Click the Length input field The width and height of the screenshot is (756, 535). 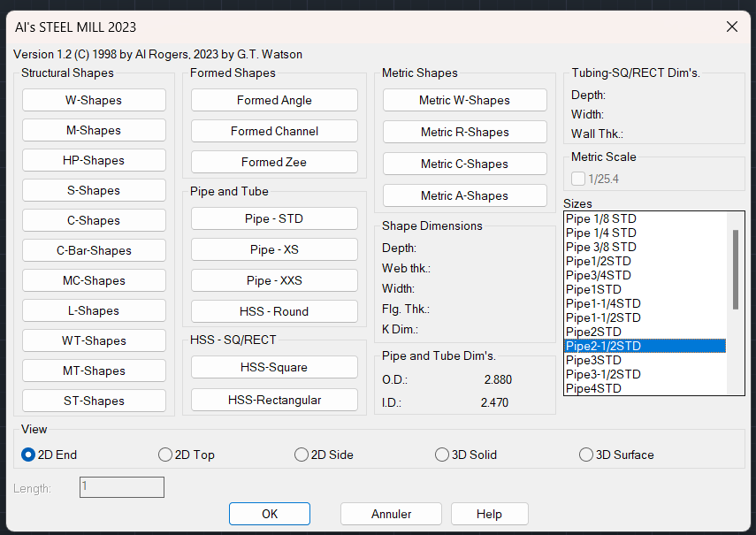point(121,487)
